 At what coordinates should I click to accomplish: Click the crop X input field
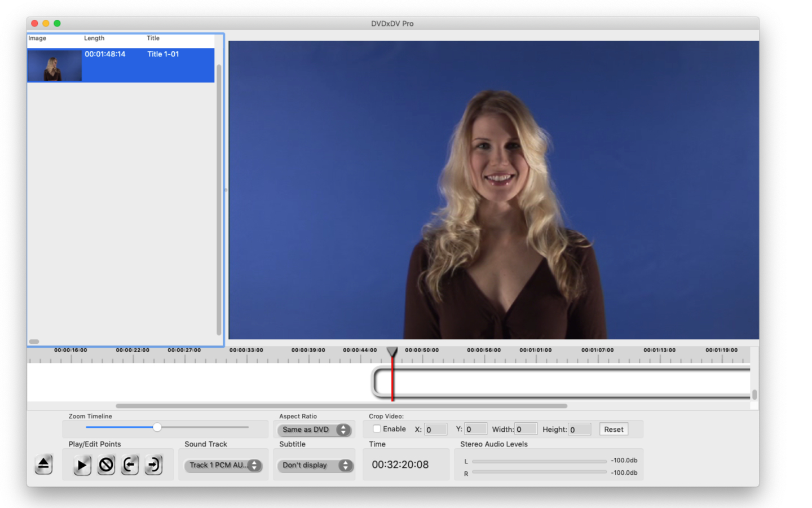(435, 430)
